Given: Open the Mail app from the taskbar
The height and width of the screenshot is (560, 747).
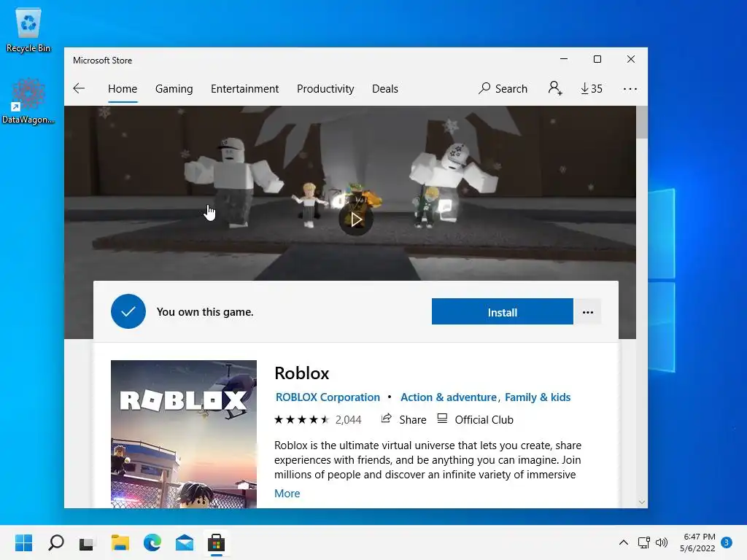Looking at the screenshot, I should (185, 542).
